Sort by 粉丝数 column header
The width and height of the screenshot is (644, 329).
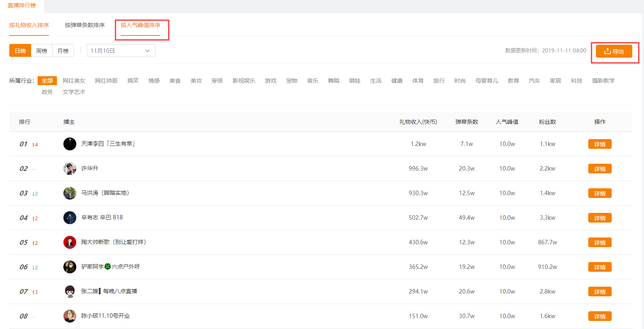548,122
